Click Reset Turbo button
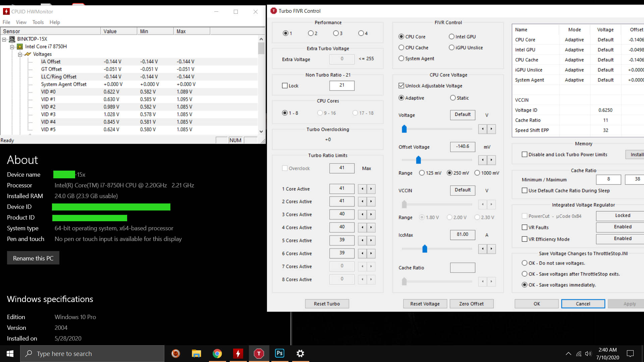Image resolution: width=644 pixels, height=362 pixels. pos(327,304)
